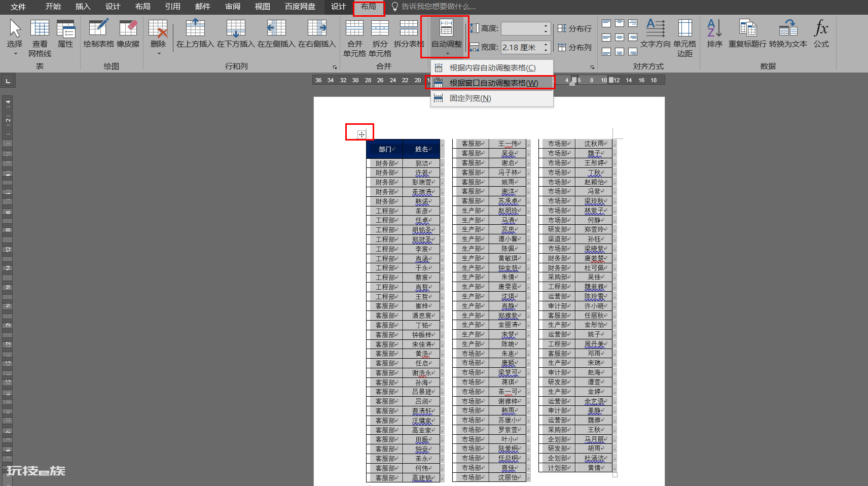Click 拆分单元格 split cells
The width and height of the screenshot is (868, 486).
(380, 39)
